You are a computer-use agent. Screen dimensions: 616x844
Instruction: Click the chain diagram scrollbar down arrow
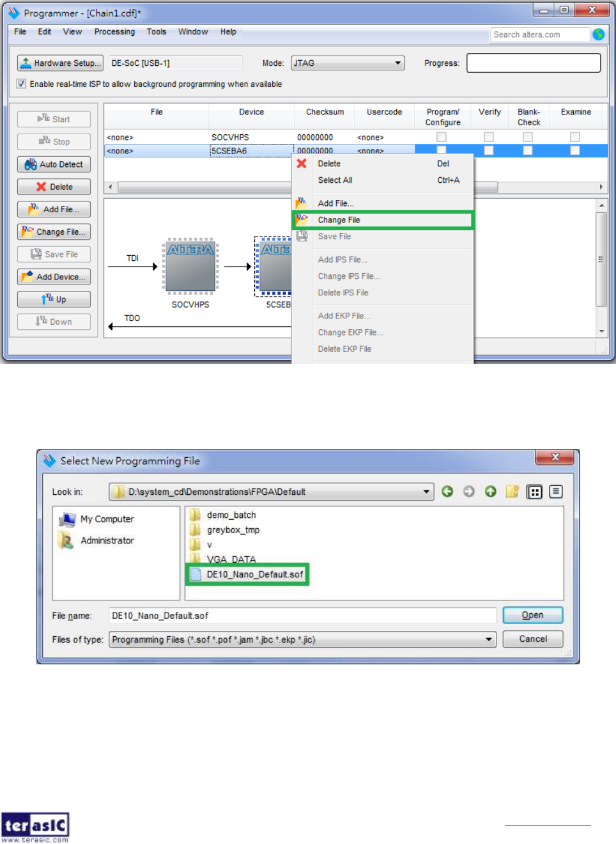pos(601,331)
